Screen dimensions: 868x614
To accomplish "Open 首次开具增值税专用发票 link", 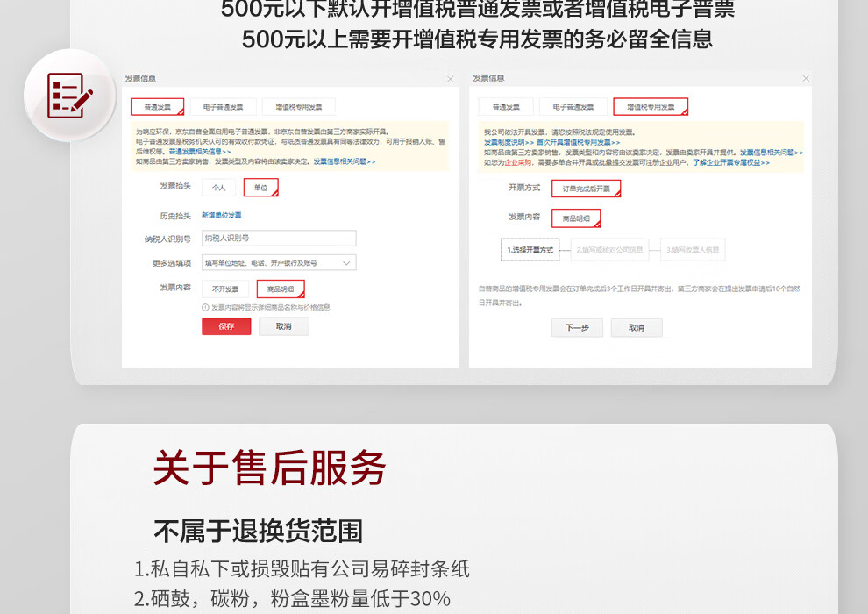I will (579, 142).
